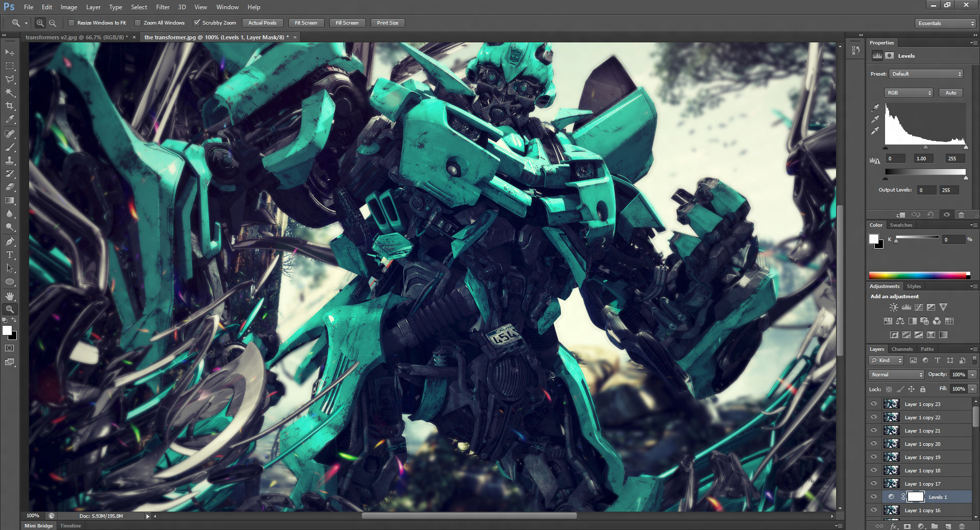Image resolution: width=980 pixels, height=530 pixels.
Task: Select the Healing Brush tool
Action: click(10, 134)
